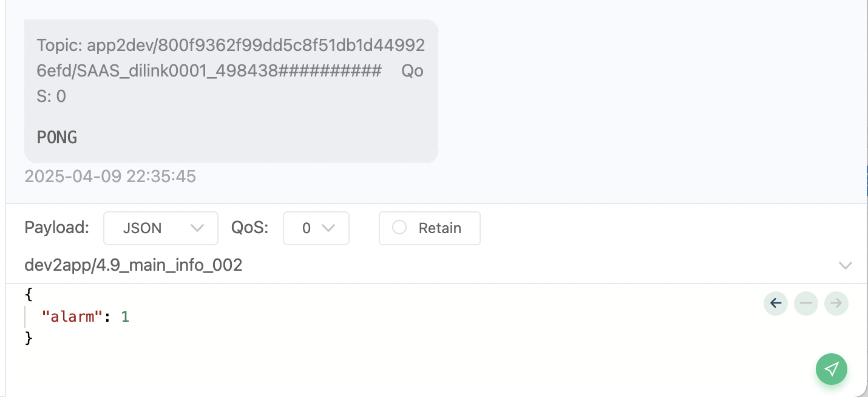The height and width of the screenshot is (397, 868).
Task: Click the Topic line of the received message
Action: click(231, 71)
